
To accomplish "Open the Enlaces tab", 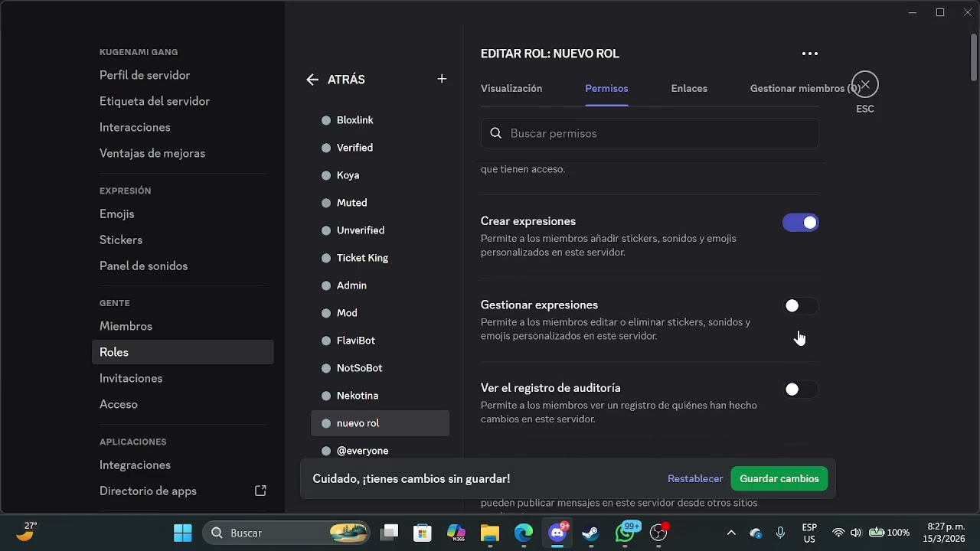I will tap(689, 89).
